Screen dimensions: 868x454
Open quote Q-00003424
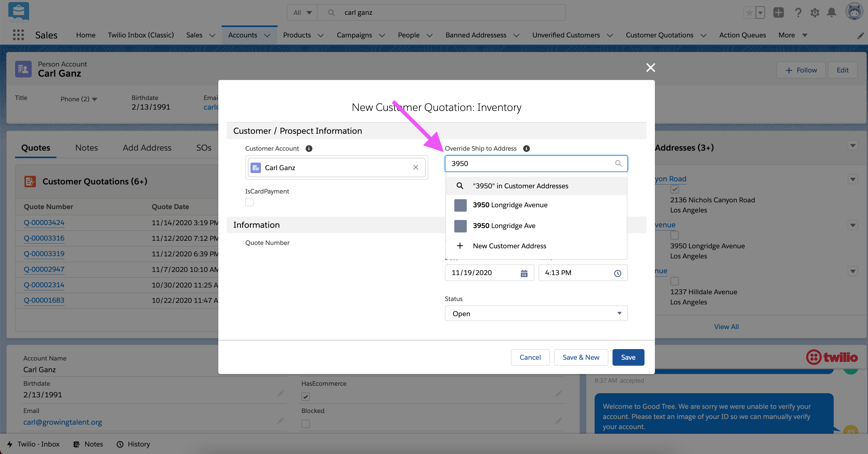tap(44, 223)
